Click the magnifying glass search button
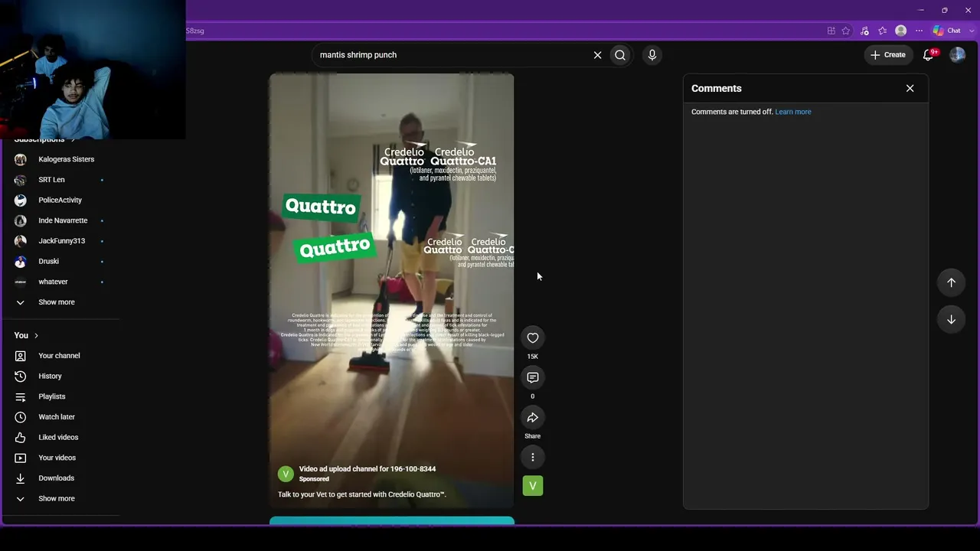The image size is (980, 551). (620, 55)
